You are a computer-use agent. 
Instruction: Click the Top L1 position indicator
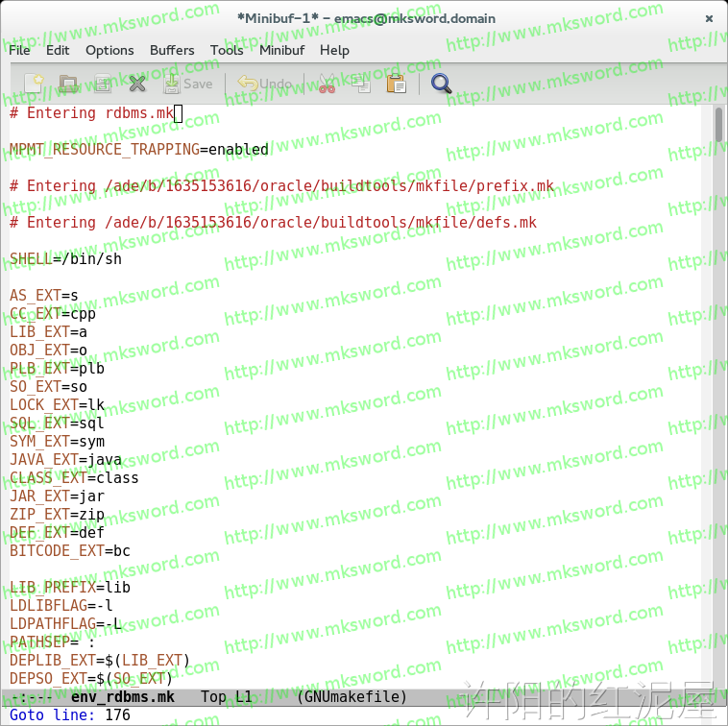click(x=226, y=697)
